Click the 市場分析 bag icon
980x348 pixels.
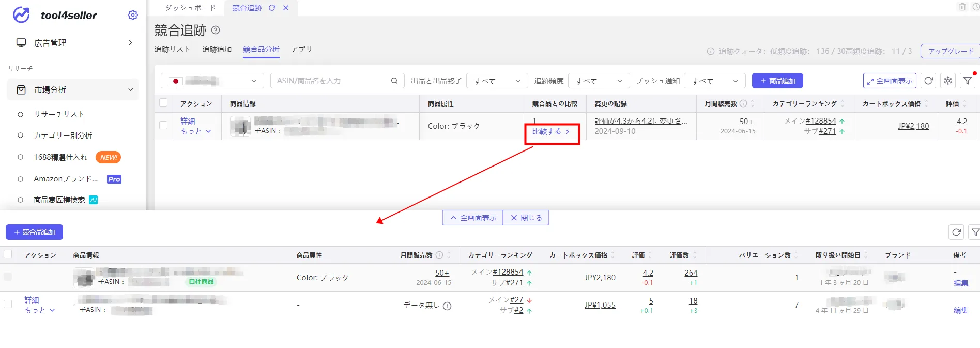click(x=21, y=89)
